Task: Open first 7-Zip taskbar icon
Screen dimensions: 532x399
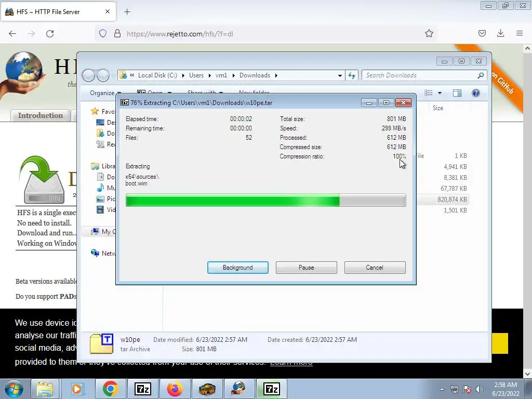Action: (142, 389)
